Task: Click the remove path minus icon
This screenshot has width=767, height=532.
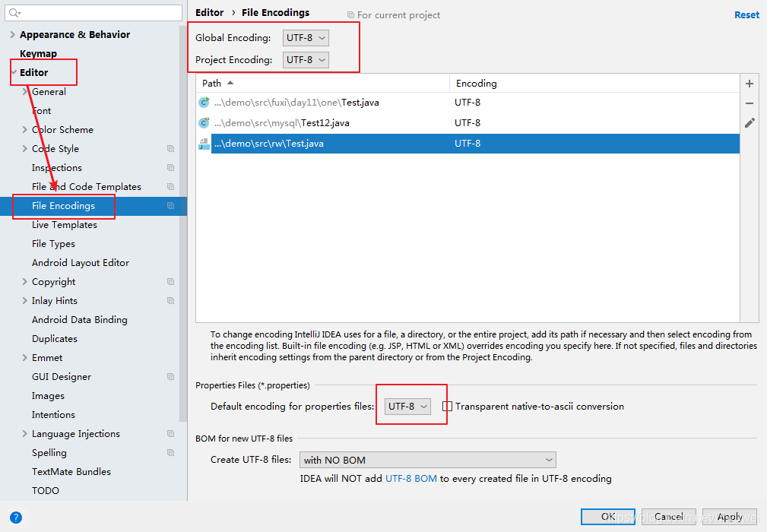Action: [749, 103]
